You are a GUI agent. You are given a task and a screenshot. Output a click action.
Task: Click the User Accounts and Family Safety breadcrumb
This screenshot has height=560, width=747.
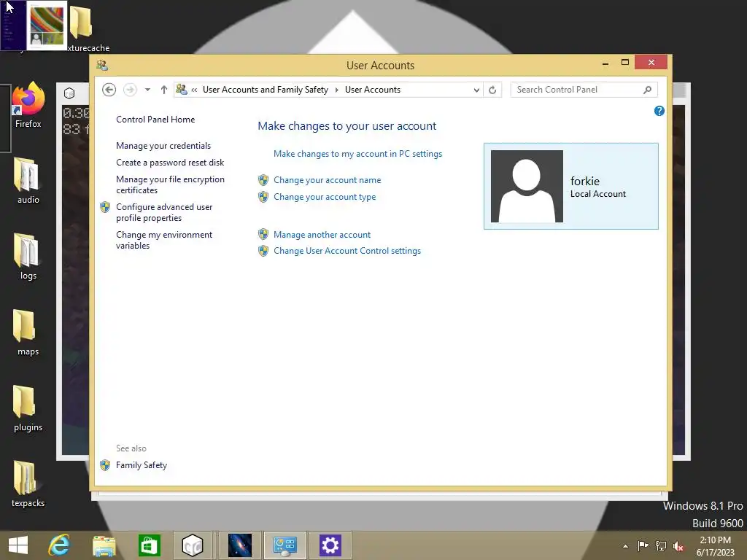tap(266, 90)
